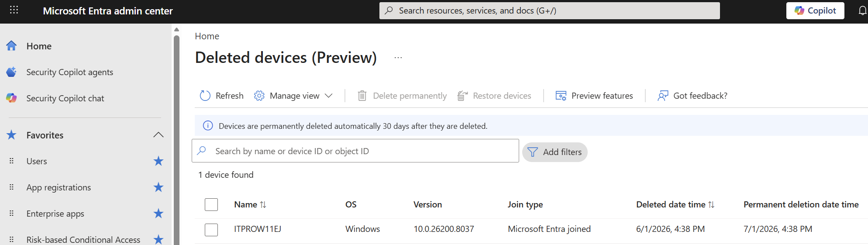The image size is (868, 245).
Task: Grab Risk-based Conditional Access drag handle
Action: [x=12, y=239]
